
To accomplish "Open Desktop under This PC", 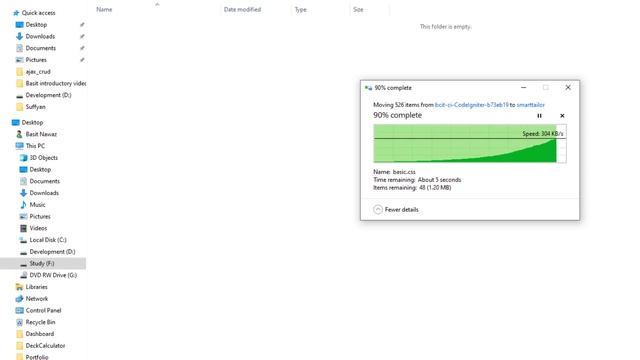I will point(35,169).
